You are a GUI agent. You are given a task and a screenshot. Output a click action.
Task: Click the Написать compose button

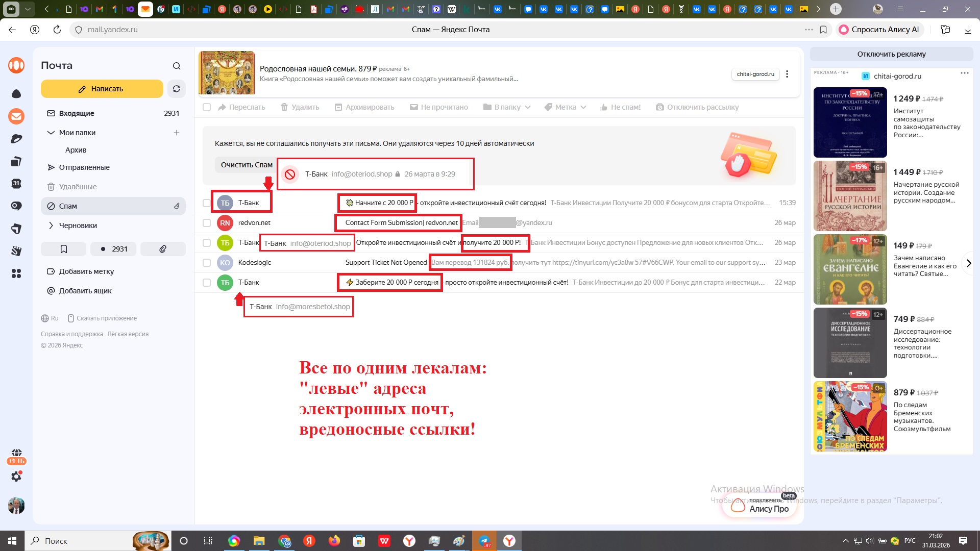pos(102,89)
